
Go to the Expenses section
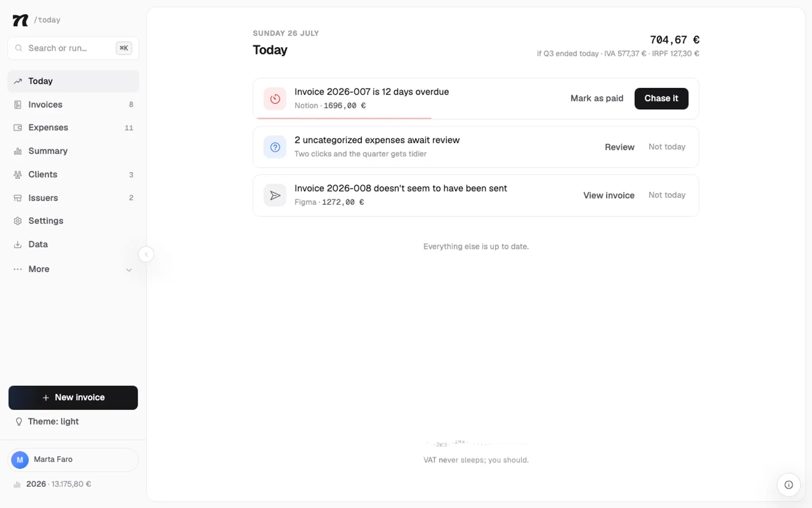pyautogui.click(x=73, y=128)
